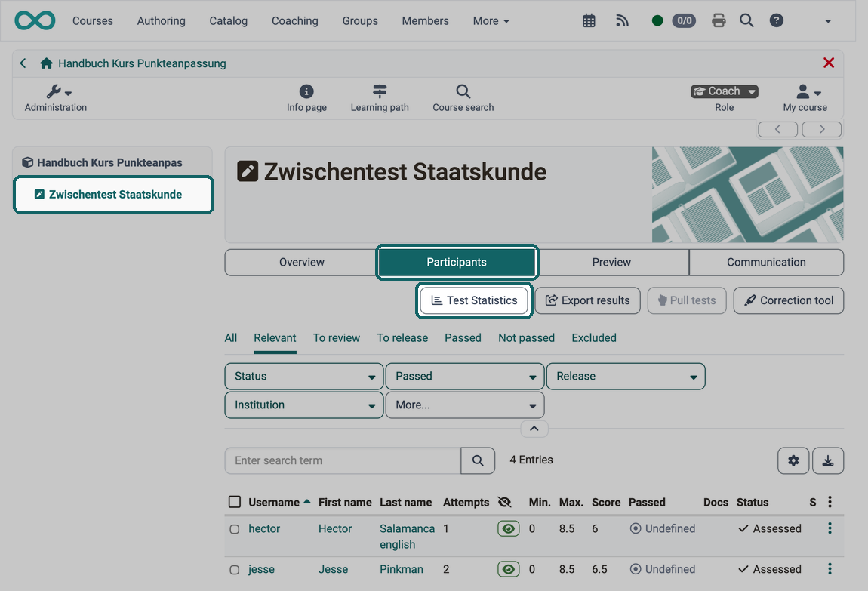This screenshot has height=591, width=868.
Task: Click Export results button
Action: tap(587, 300)
